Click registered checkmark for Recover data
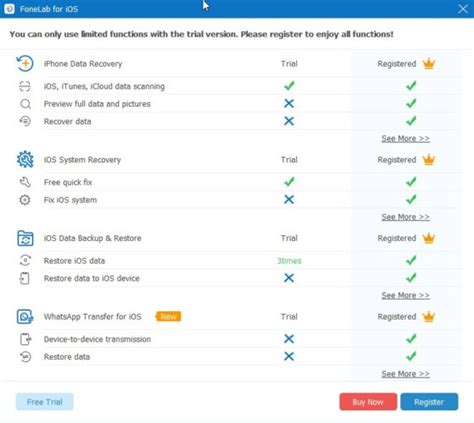The height and width of the screenshot is (423, 474). pyautogui.click(x=411, y=121)
